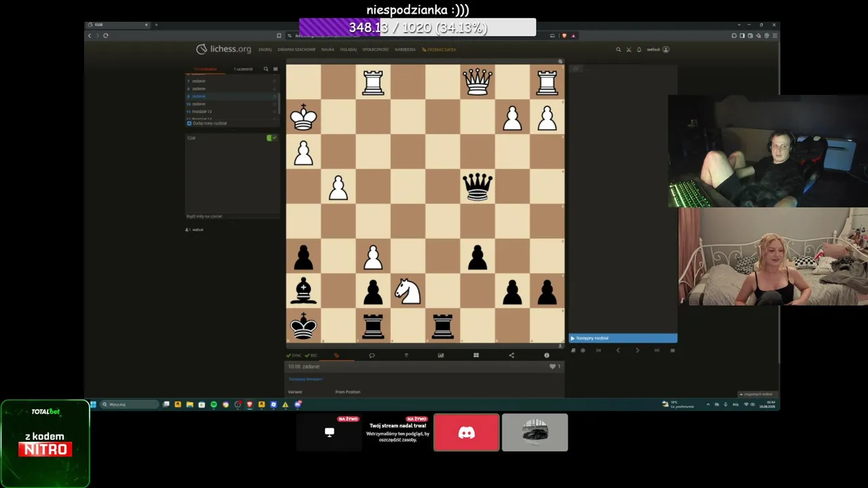868x488 pixels.
Task: Open the NAUKA menu
Action: pyautogui.click(x=328, y=49)
